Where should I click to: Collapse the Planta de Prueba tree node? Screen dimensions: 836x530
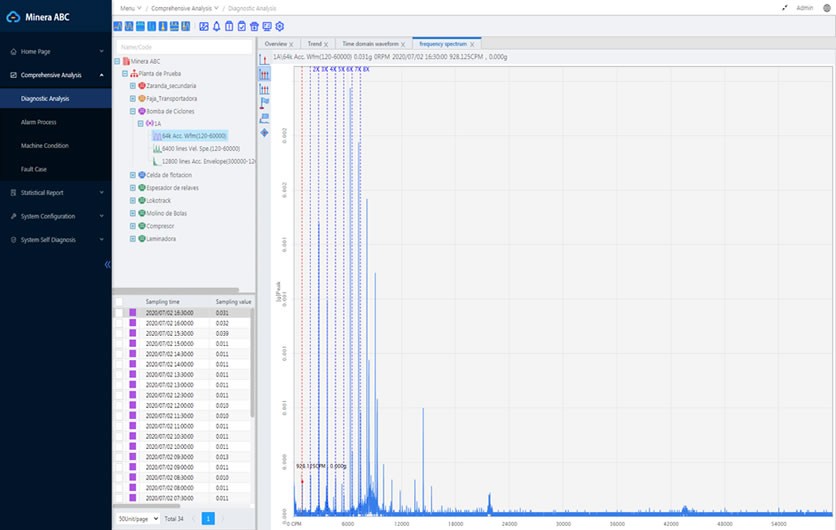(125, 74)
